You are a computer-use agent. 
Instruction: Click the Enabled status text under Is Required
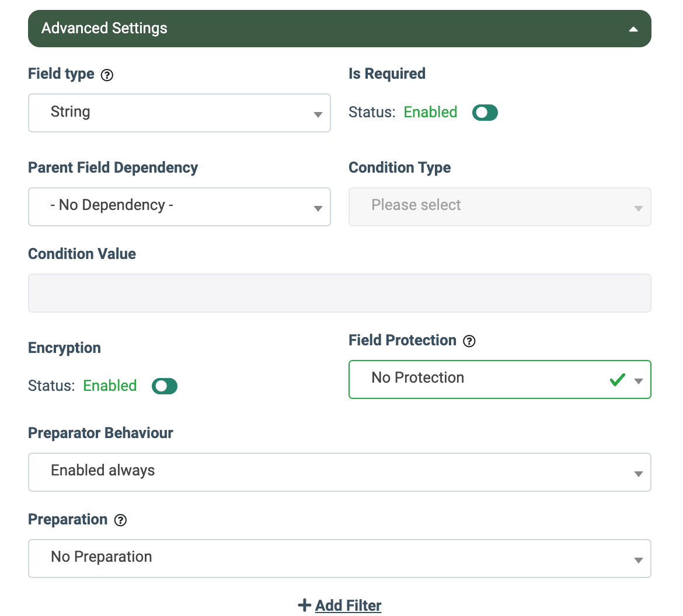(430, 113)
